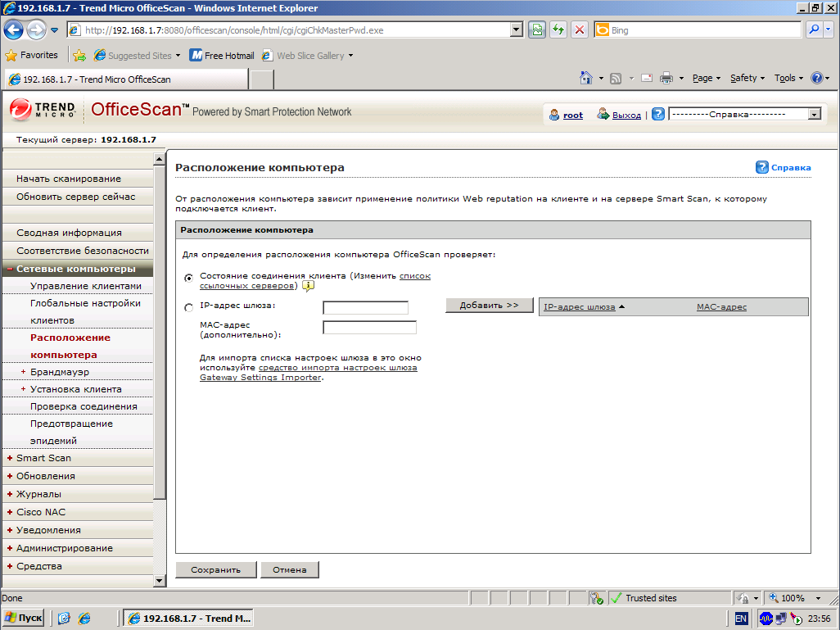840x630 pixels.
Task: Open the Tools menu
Action: [788, 79]
